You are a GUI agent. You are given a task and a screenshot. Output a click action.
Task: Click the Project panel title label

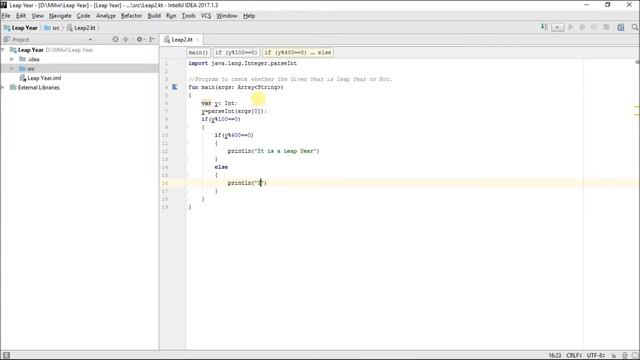pos(20,40)
